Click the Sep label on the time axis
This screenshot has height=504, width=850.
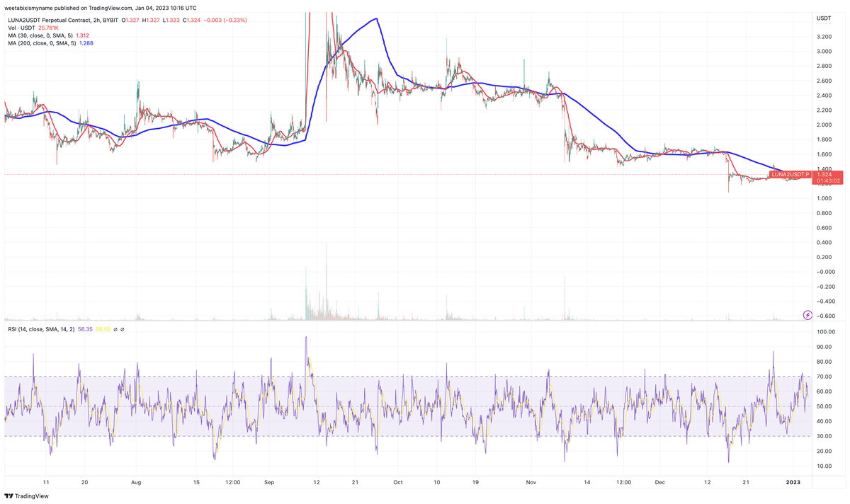pyautogui.click(x=268, y=482)
